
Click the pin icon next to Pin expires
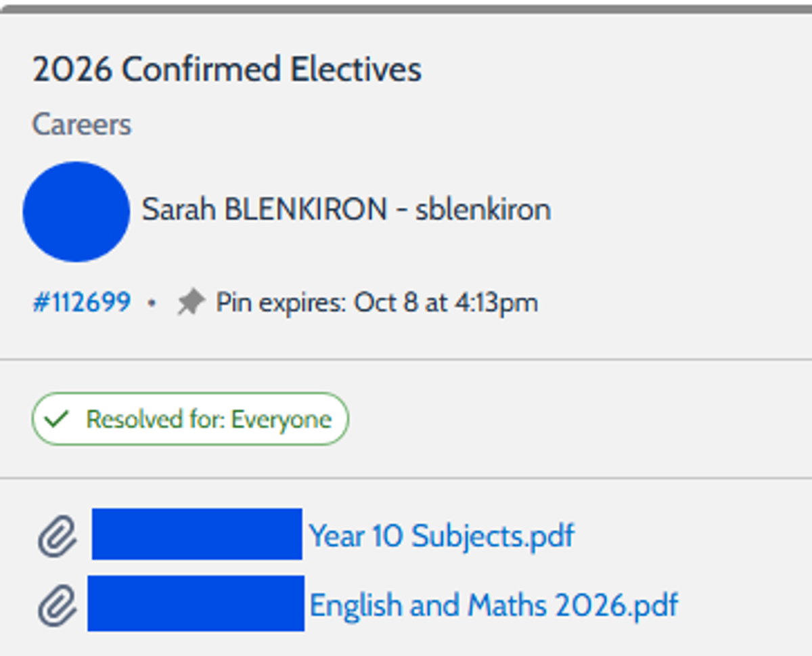(x=190, y=303)
